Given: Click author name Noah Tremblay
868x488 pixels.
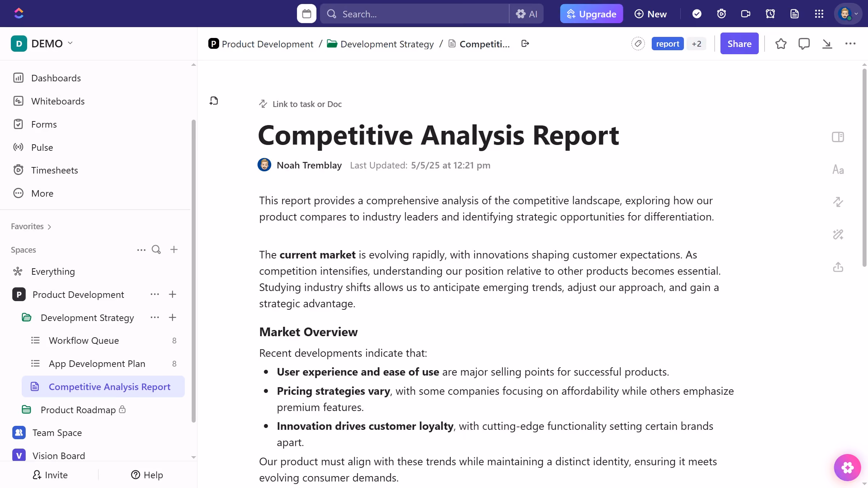Looking at the screenshot, I should tap(309, 165).
